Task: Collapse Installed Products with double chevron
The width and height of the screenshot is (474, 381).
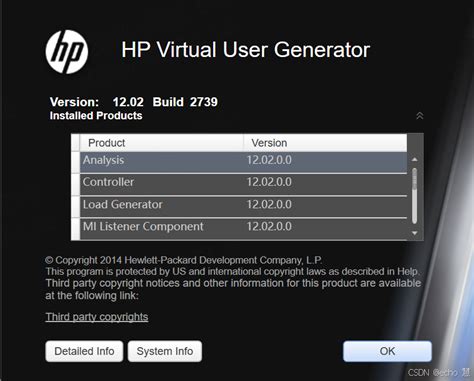Action: coord(420,116)
